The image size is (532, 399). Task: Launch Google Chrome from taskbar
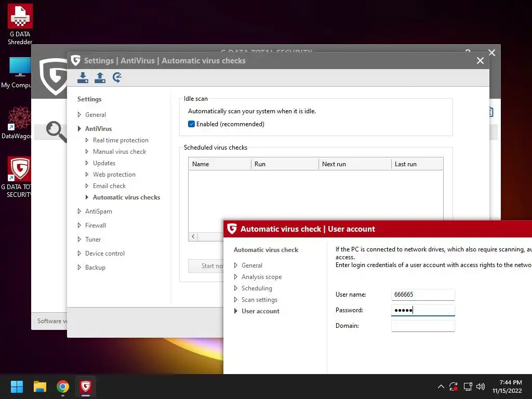[63, 387]
